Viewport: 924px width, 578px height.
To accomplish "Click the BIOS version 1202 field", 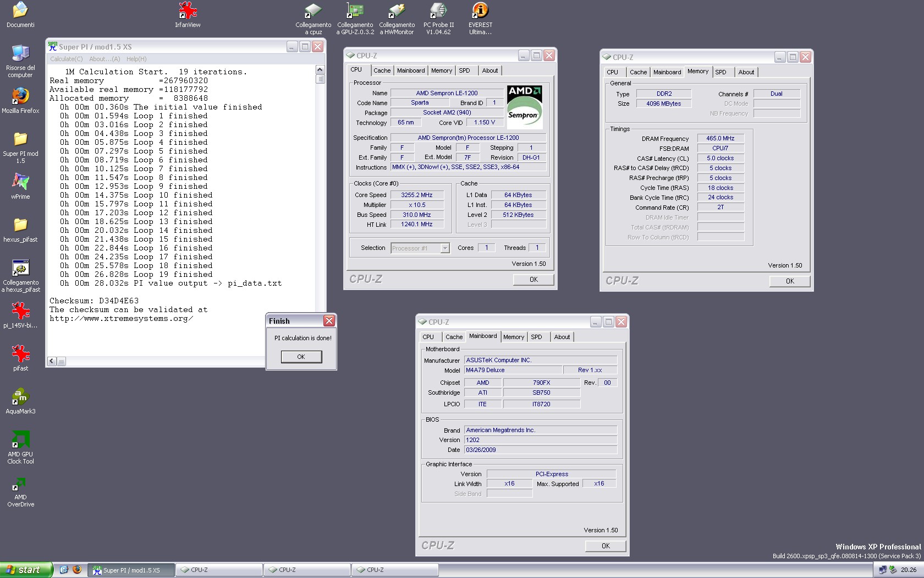I will pos(541,440).
